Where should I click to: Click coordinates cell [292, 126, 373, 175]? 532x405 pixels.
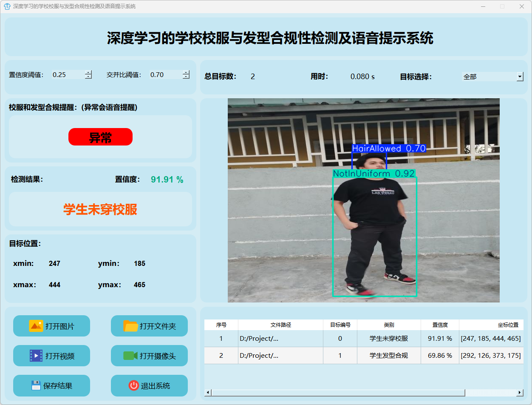coord(491,355)
